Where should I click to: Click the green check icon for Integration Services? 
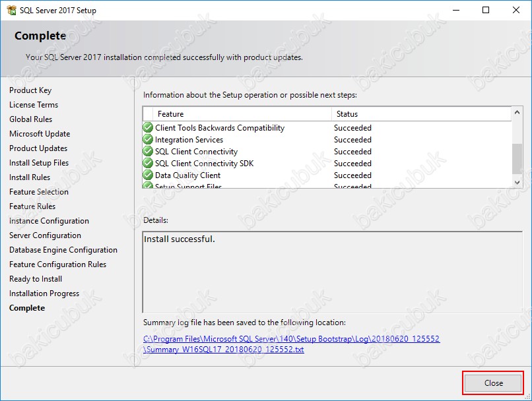(x=148, y=140)
